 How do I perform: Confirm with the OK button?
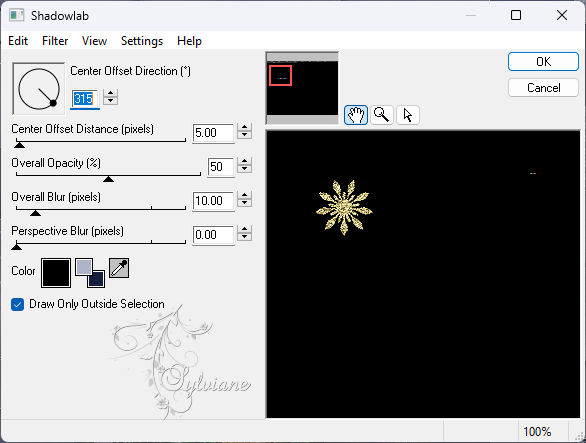543,62
